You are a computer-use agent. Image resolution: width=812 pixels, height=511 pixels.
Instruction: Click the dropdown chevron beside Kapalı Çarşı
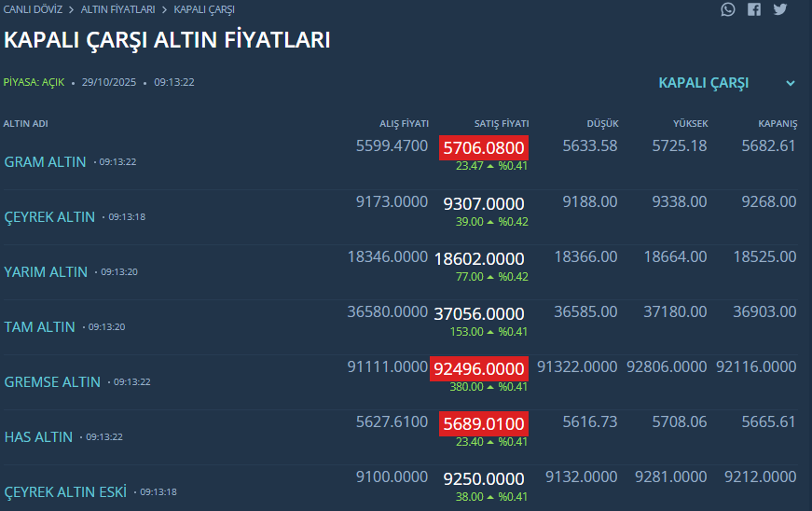[x=791, y=83]
